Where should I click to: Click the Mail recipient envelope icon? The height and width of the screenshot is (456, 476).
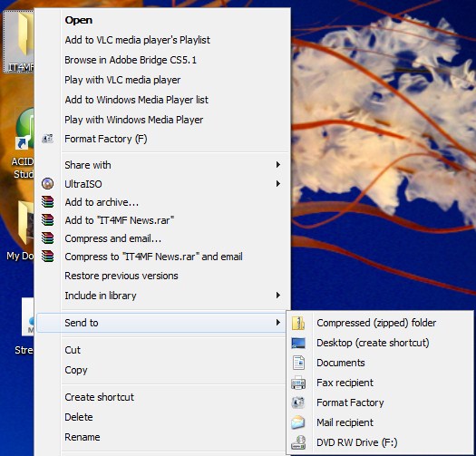point(298,422)
